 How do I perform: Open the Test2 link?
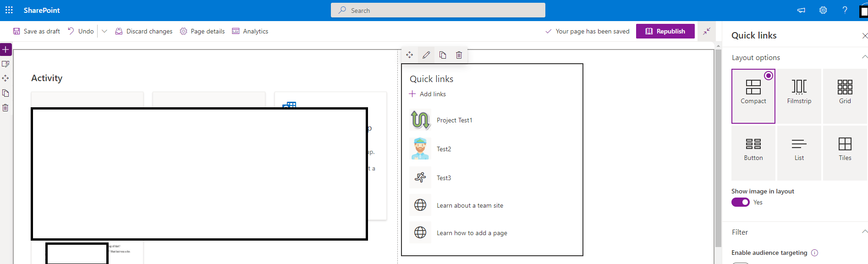click(444, 149)
